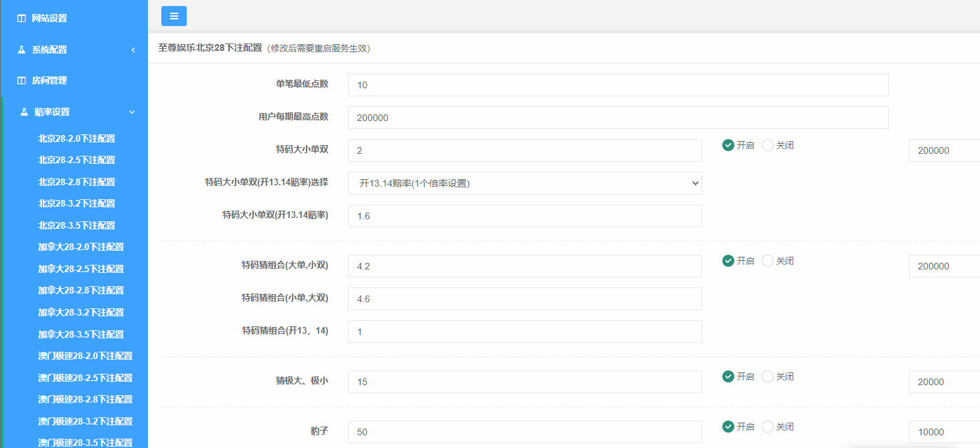Select 关闭 radio for 猜极大、极小
This screenshot has height=448, width=980.
pos(768,376)
